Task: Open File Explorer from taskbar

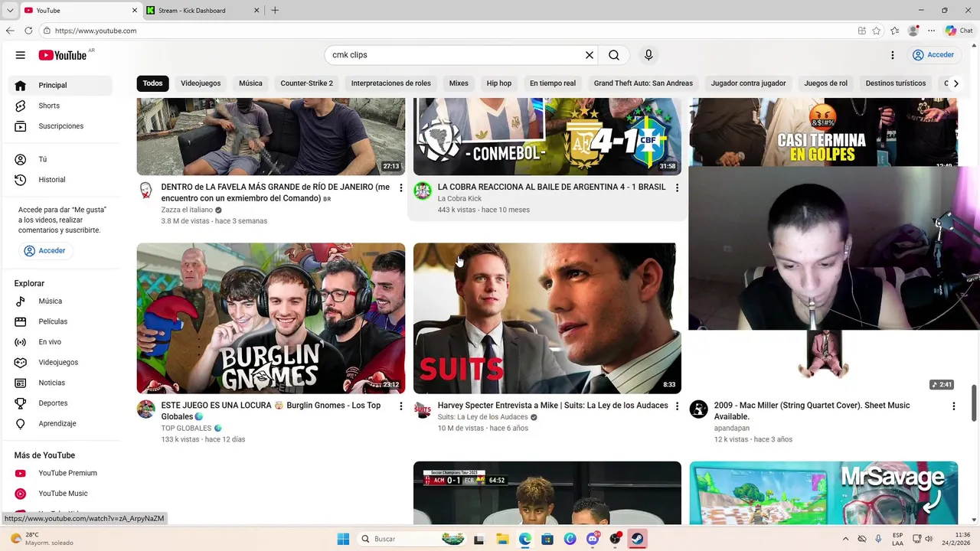Action: click(x=502, y=539)
